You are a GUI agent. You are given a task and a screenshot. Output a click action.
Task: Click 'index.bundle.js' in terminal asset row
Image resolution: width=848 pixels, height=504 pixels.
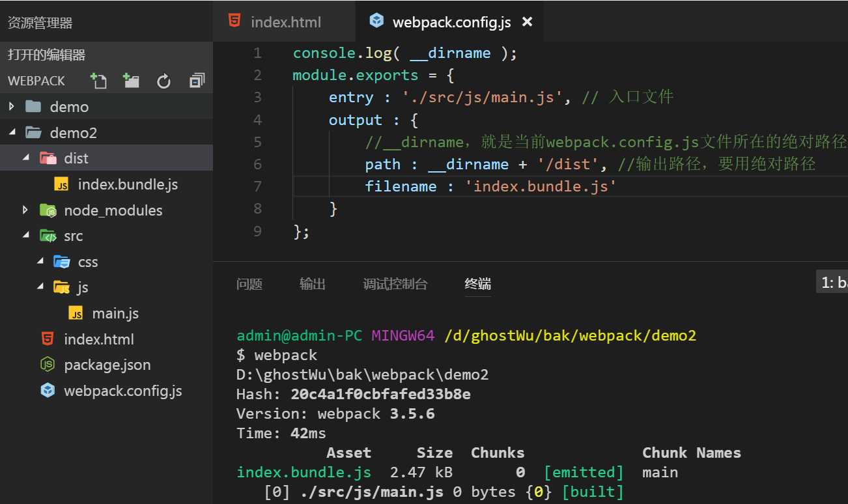[304, 472]
